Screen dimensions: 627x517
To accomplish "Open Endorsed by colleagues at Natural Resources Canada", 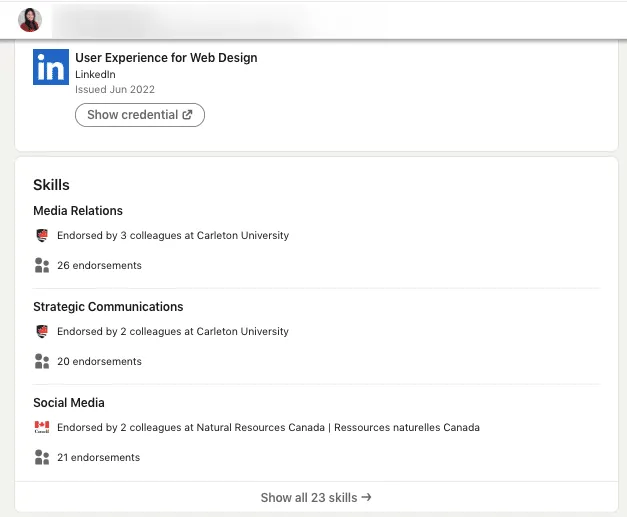I will [x=268, y=427].
